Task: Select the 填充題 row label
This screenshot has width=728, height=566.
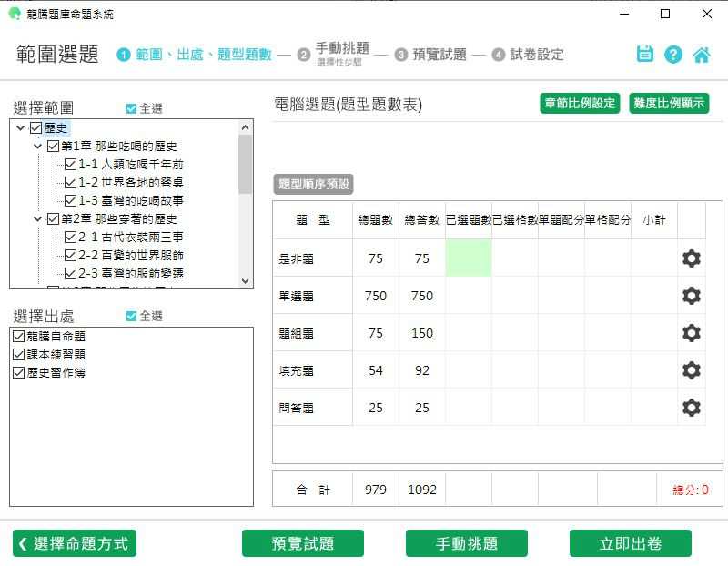Action: [297, 370]
